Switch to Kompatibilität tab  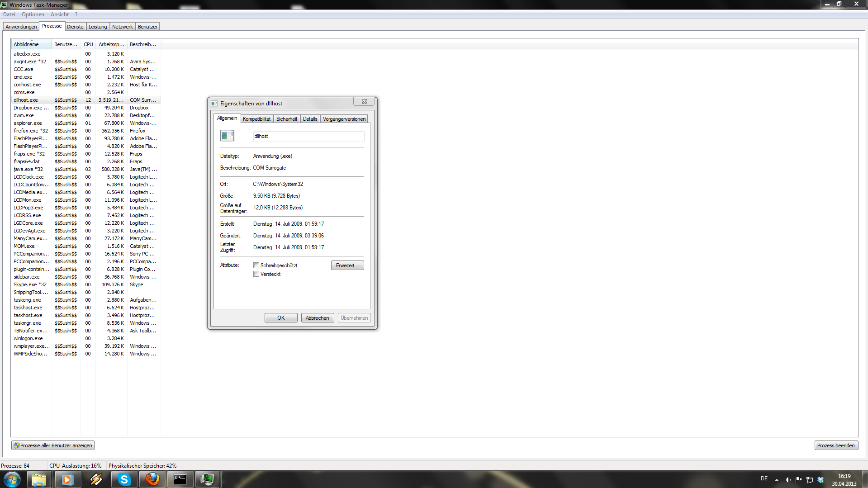point(256,119)
